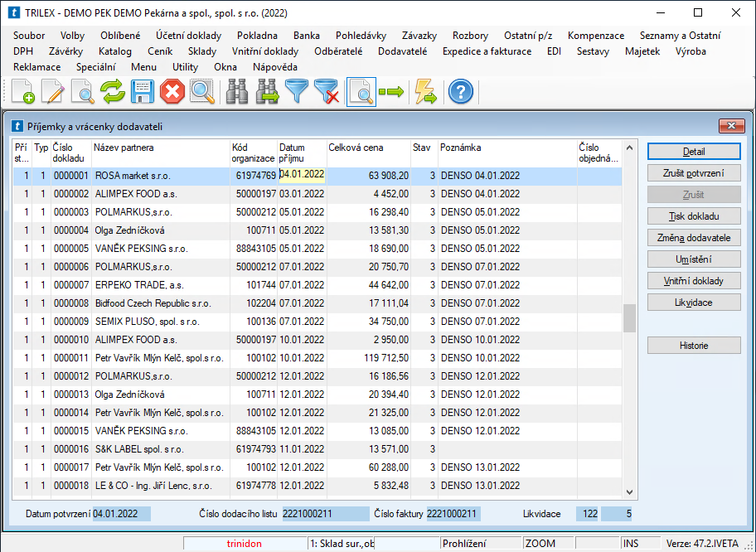Image resolution: width=756 pixels, height=552 pixels.
Task: Select the SEMIX PLUSO, spol. s r.o. row
Action: coord(317,322)
